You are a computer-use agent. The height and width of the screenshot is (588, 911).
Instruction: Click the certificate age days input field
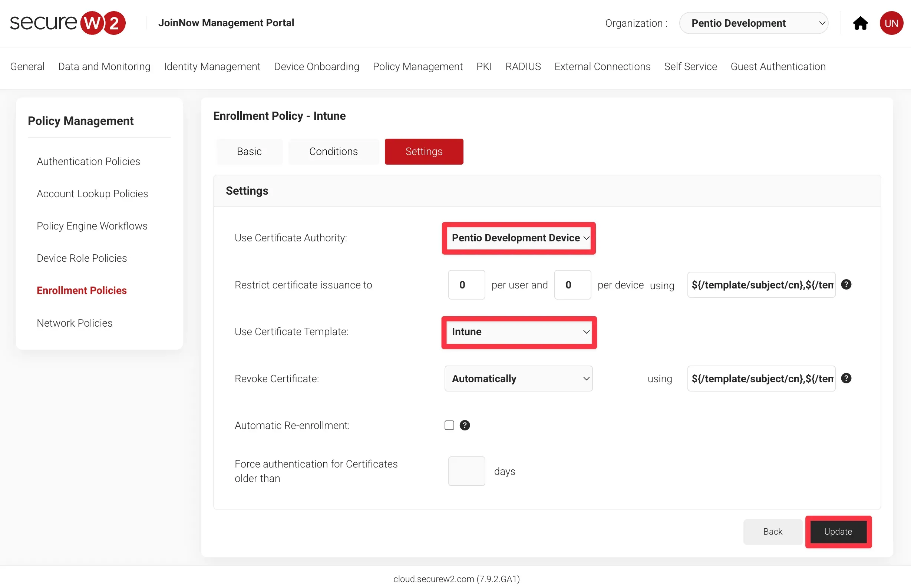point(466,471)
